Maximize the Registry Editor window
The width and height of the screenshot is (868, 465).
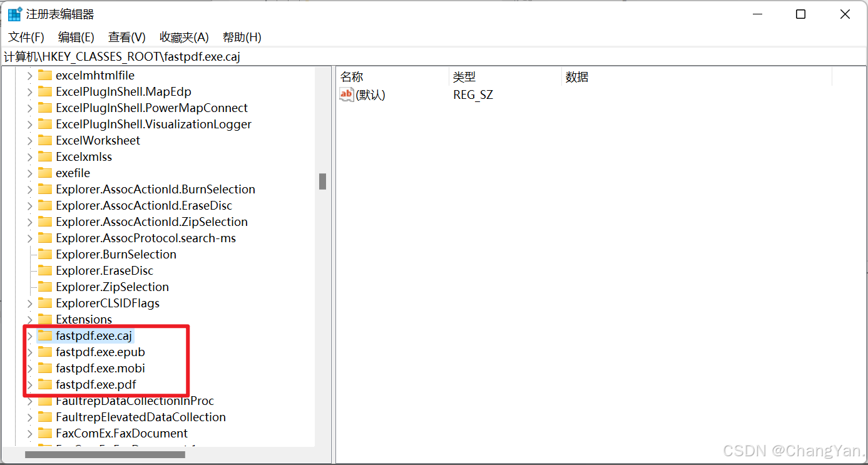800,14
